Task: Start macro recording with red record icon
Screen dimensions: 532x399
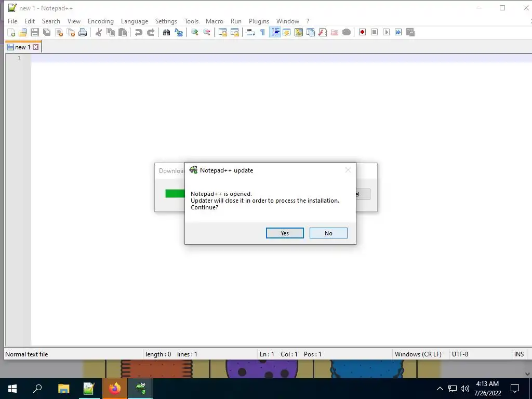Action: pos(362,32)
